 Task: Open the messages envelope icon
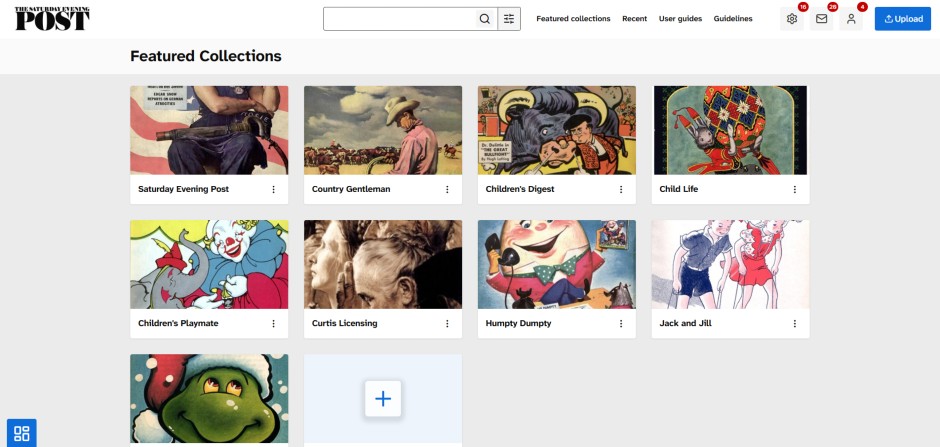821,19
